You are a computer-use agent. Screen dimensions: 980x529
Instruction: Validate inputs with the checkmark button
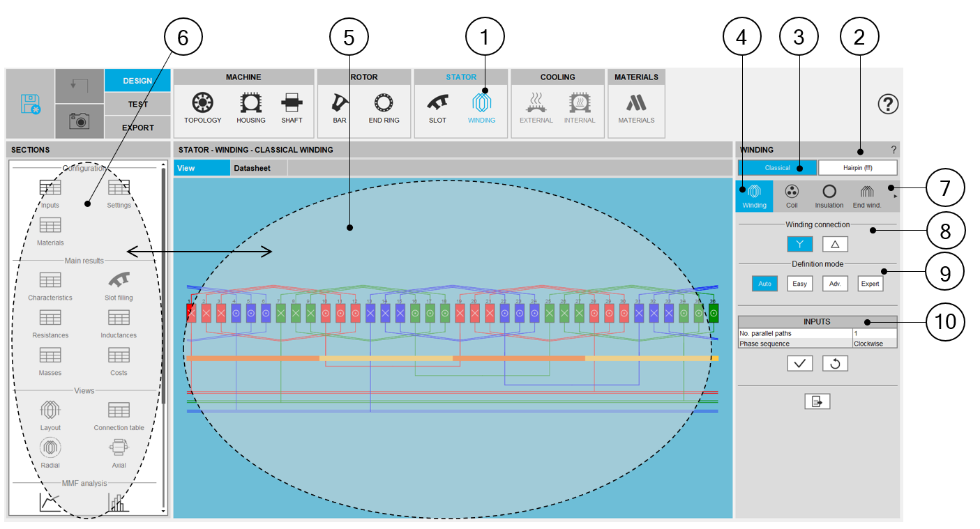click(x=799, y=363)
